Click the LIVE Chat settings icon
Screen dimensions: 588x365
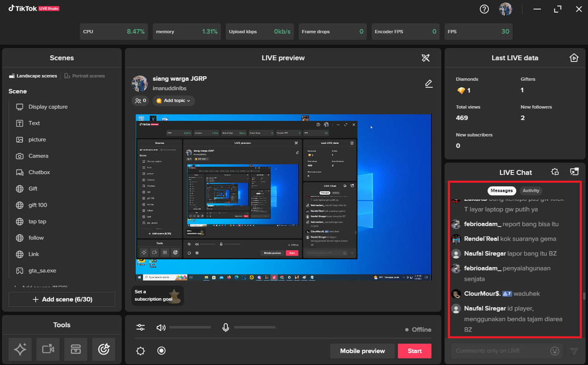(x=555, y=172)
